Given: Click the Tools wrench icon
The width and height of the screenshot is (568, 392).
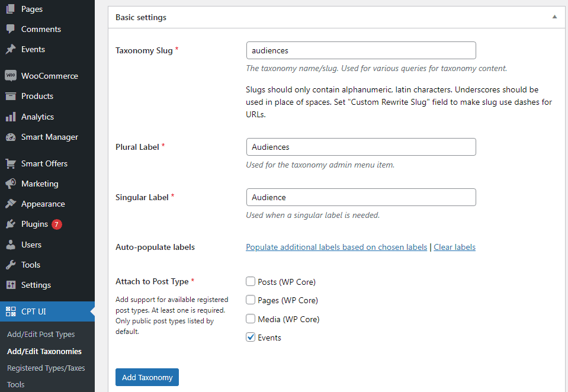Looking at the screenshot, I should click(10, 265).
